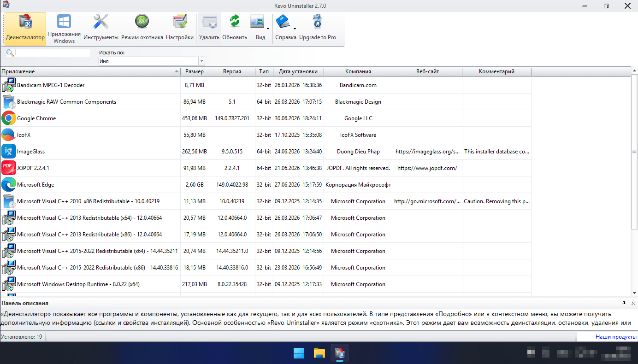Sort list by Веб-сайт column
The width and height of the screenshot is (638, 364).
pos(428,71)
